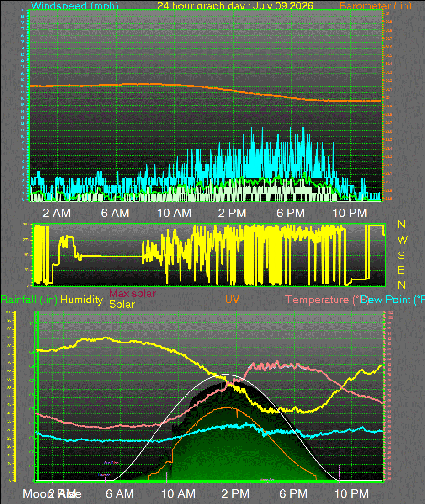Select the "6 AM" label under the bottom chart
Image resolution: width=425 pixels, height=504 pixels.
click(x=119, y=494)
